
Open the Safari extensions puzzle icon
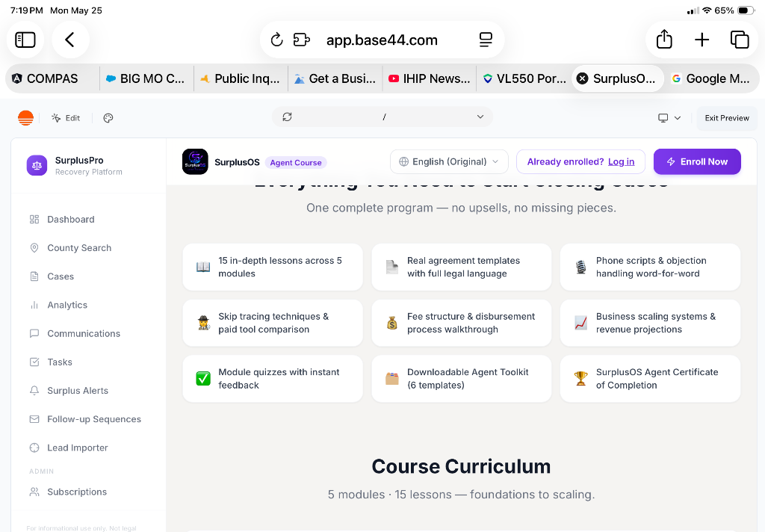[x=302, y=40]
